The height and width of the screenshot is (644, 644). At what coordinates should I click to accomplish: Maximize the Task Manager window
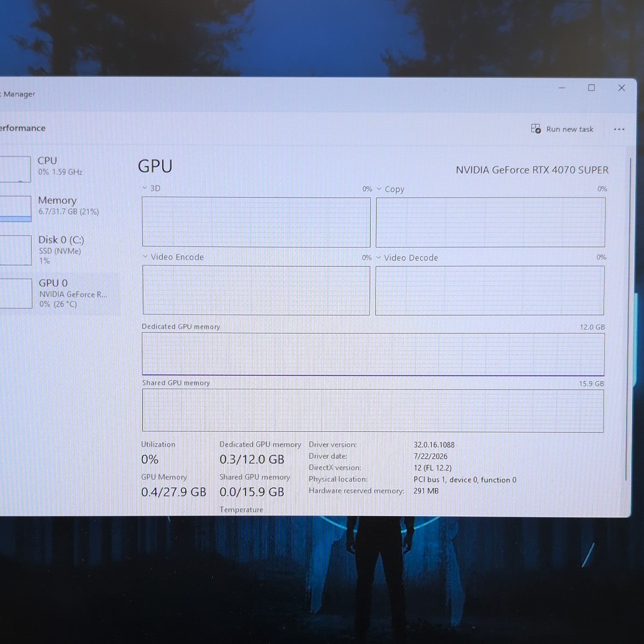pos(591,88)
